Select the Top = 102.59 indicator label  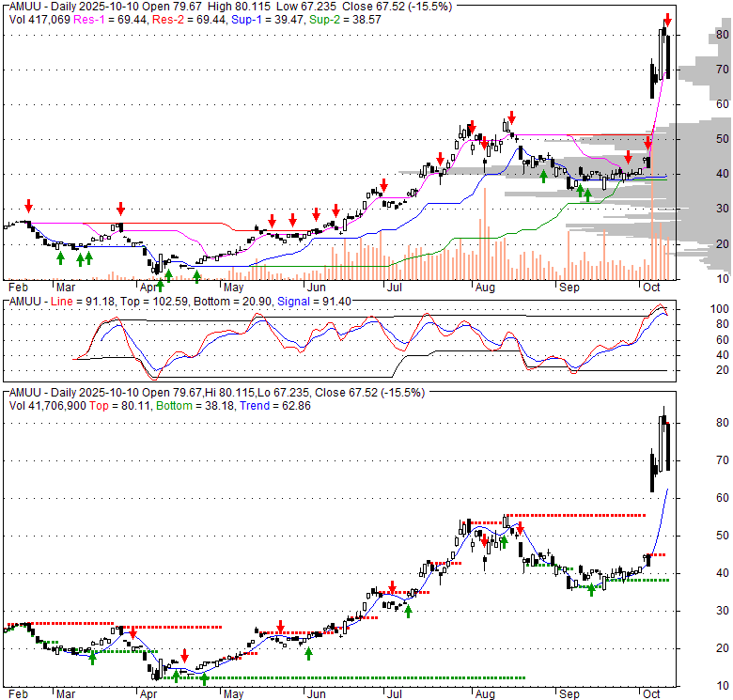tap(154, 302)
